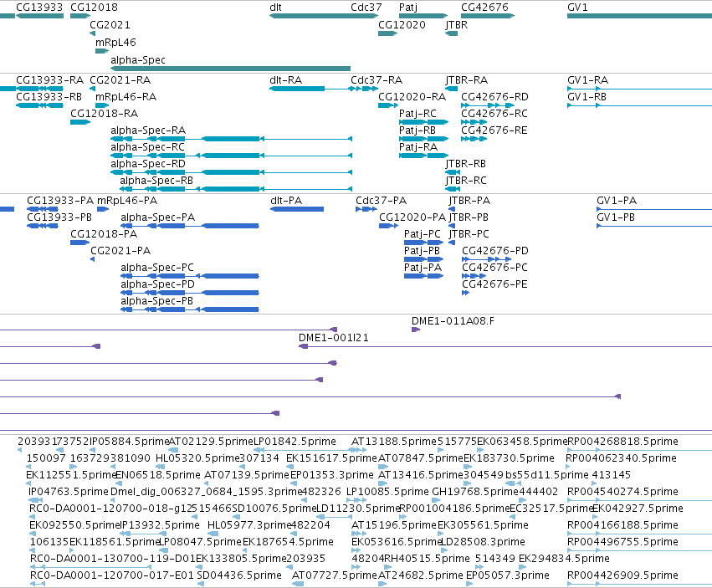Select clone DME1-001I21
The height and width of the screenshot is (588, 712).
click(x=505, y=346)
